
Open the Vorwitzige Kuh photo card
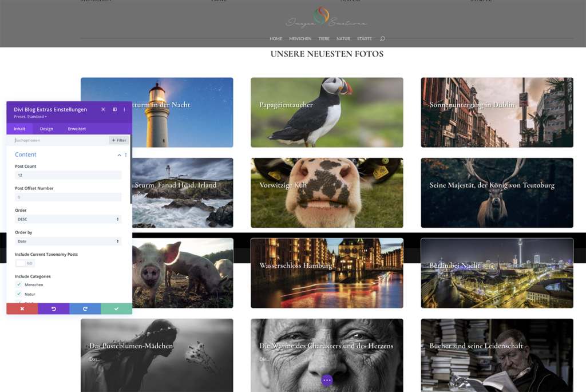pyautogui.click(x=327, y=193)
